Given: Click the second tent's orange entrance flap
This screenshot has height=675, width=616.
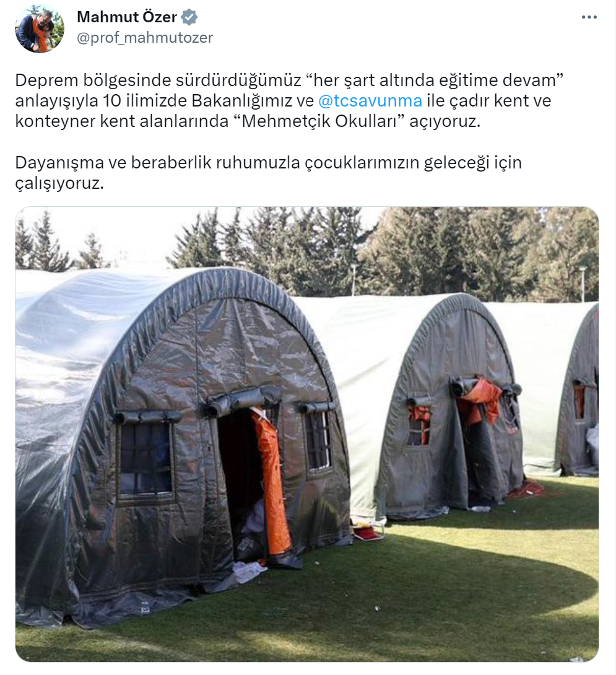Looking at the screenshot, I should coord(479,400).
